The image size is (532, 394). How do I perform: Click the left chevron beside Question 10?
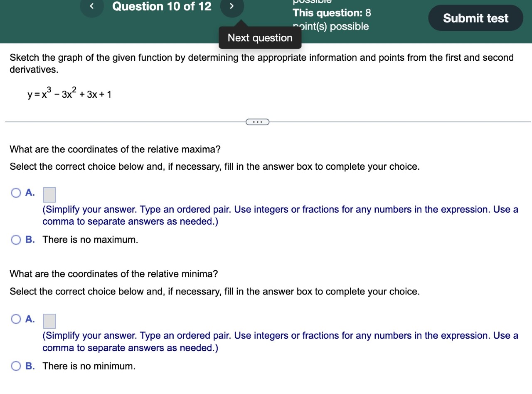coord(92,7)
